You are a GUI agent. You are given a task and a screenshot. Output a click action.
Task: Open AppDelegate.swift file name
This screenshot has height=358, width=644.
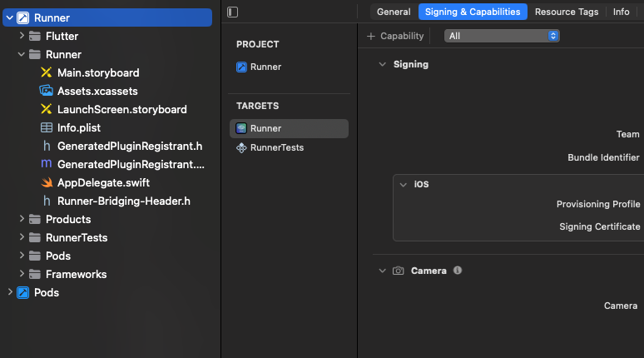pyautogui.click(x=103, y=182)
